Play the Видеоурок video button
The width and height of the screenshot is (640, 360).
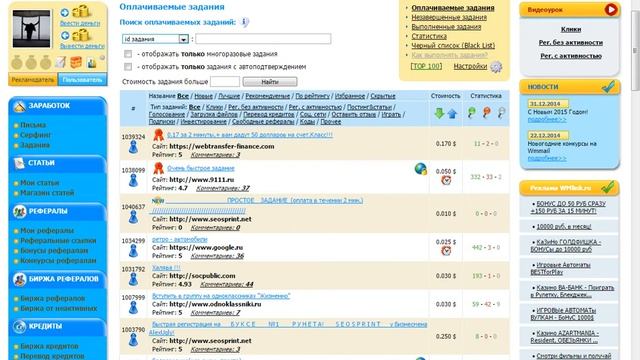point(611,9)
